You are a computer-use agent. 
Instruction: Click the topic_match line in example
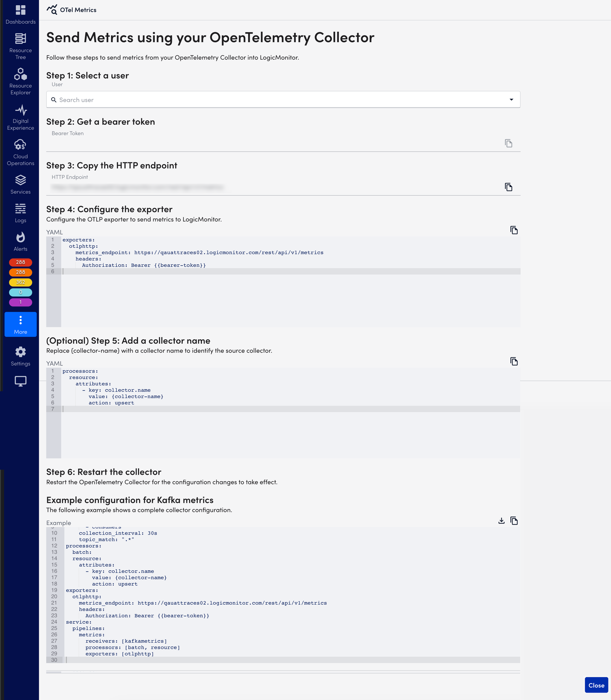[x=106, y=539]
